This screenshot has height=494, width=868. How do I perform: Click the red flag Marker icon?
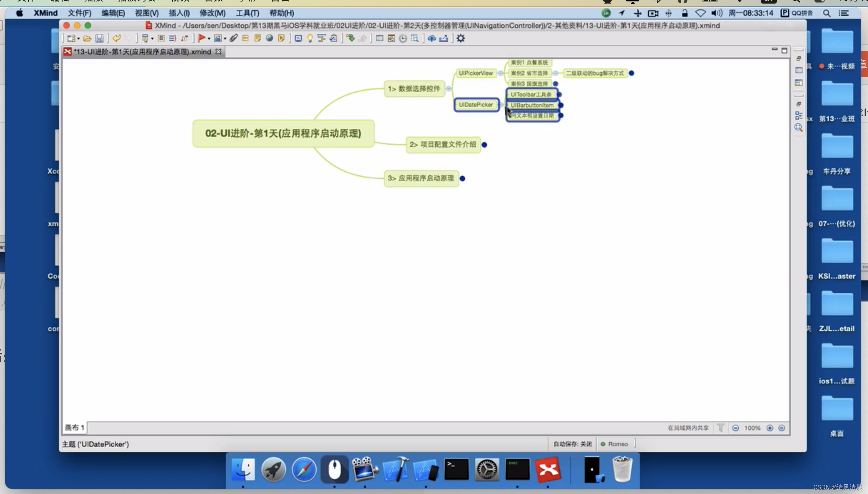coord(201,38)
